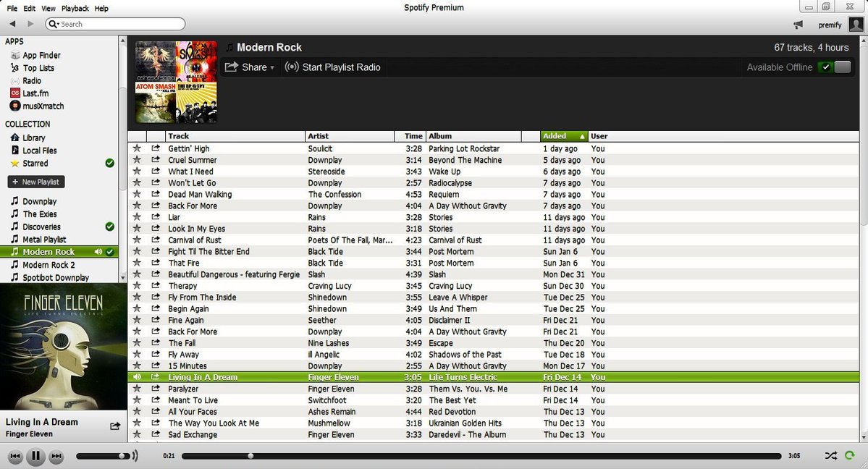The width and height of the screenshot is (868, 469).
Task: Open Starred tracks list
Action: [x=30, y=164]
